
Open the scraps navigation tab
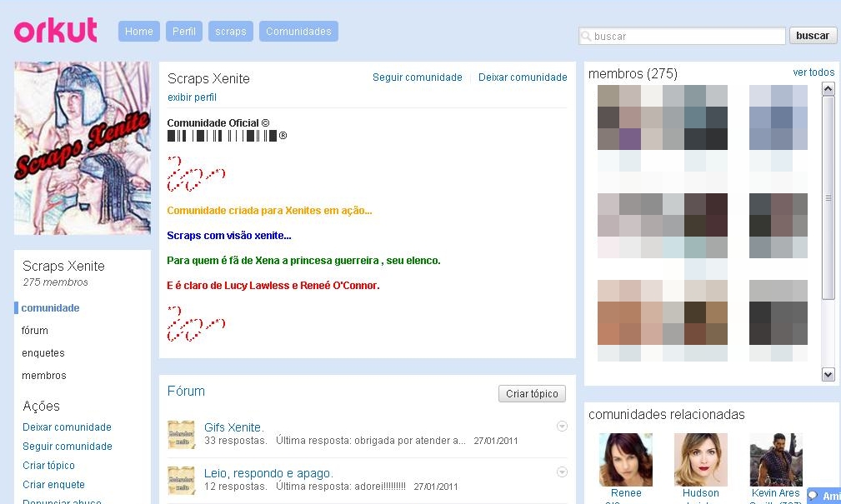[x=231, y=31]
